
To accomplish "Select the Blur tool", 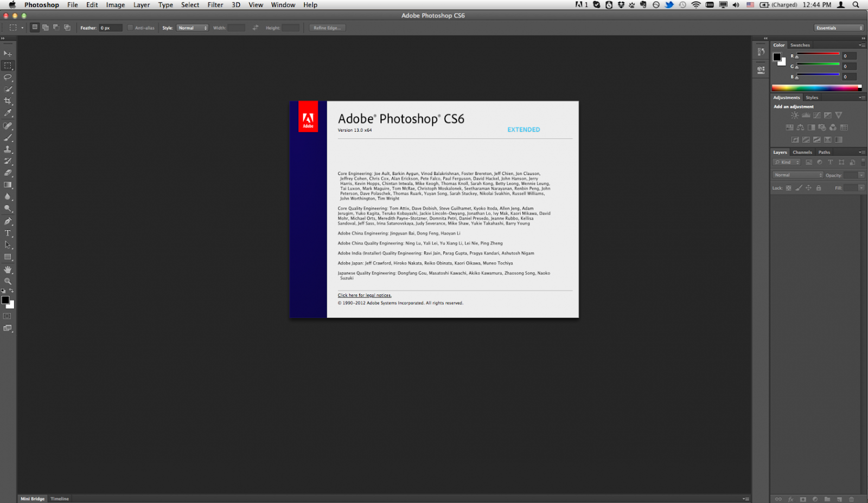I will click(8, 197).
